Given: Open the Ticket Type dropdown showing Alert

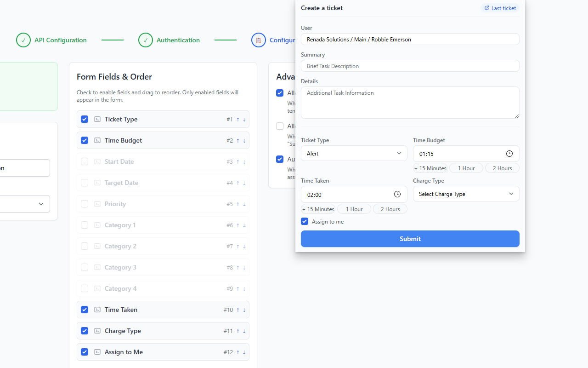Looking at the screenshot, I should pyautogui.click(x=354, y=154).
